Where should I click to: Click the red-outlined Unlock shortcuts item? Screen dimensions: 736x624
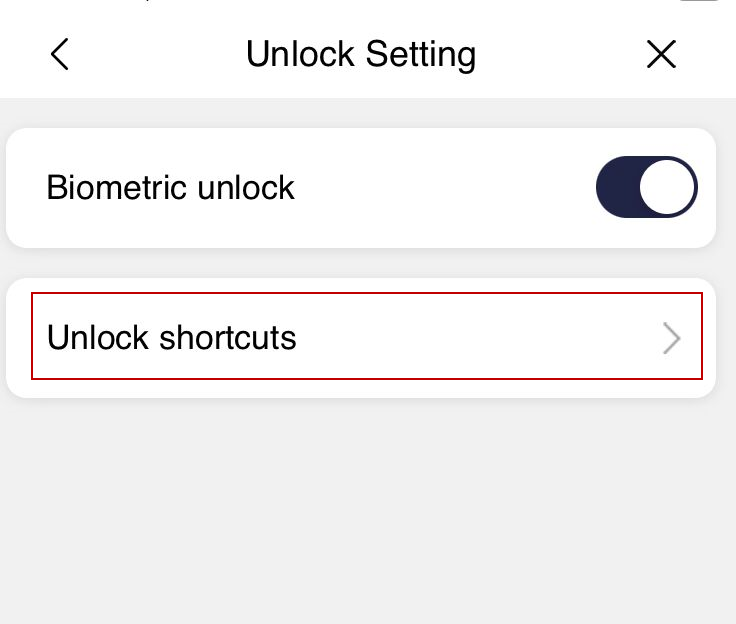pyautogui.click(x=367, y=336)
